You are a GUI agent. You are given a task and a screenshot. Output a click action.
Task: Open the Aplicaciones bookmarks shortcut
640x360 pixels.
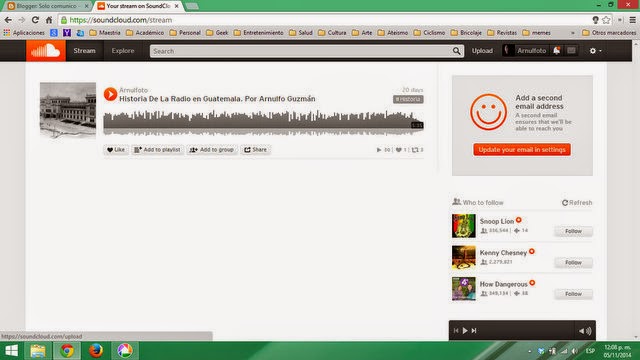pyautogui.click(x=24, y=33)
